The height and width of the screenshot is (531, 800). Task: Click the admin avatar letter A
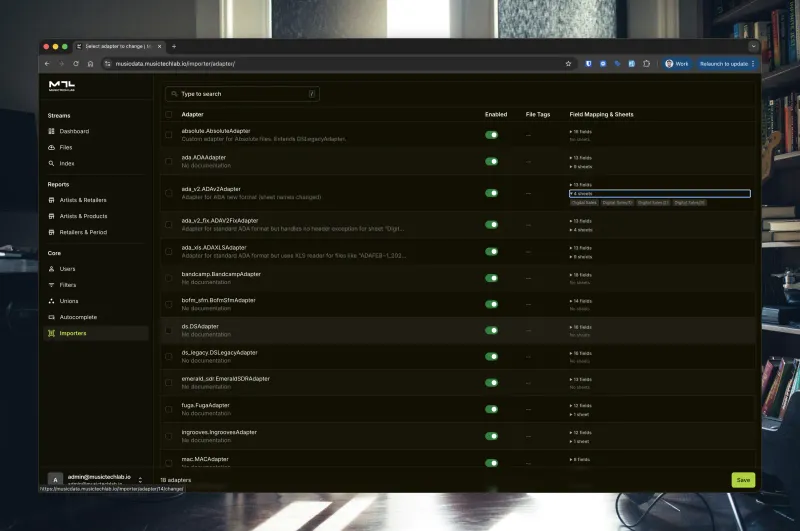click(56, 479)
